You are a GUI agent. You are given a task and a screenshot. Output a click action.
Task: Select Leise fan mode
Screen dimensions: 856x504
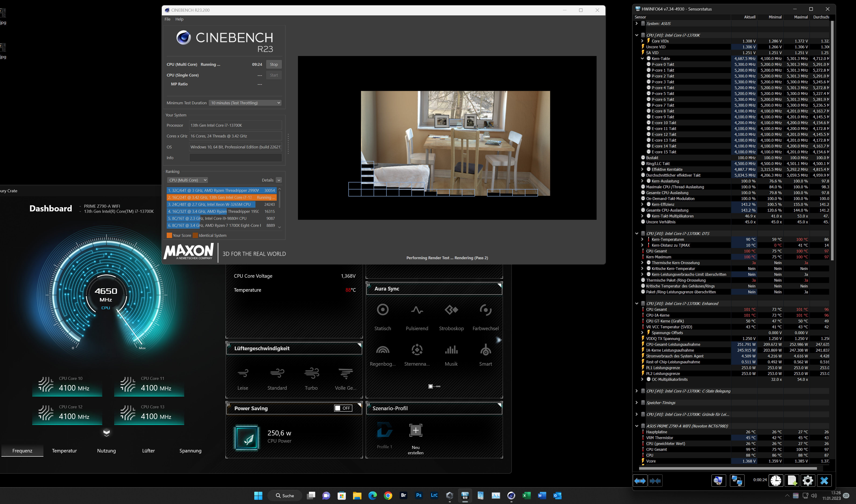(x=243, y=373)
